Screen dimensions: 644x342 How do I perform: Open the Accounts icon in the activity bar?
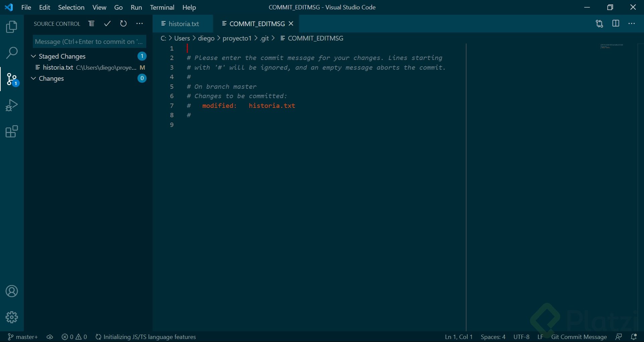tap(12, 291)
